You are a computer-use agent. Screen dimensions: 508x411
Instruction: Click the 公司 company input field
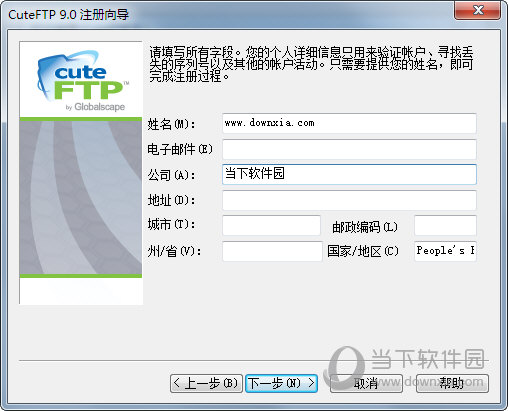pos(349,174)
